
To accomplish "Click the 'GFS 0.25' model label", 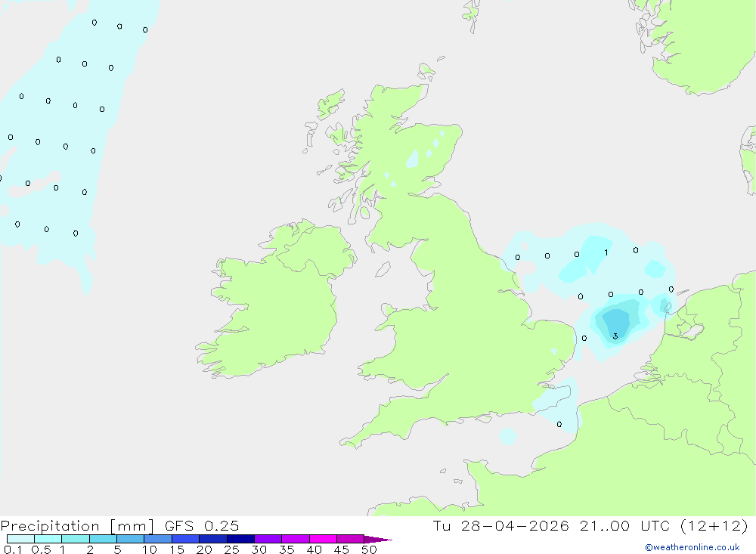I will (202, 526).
